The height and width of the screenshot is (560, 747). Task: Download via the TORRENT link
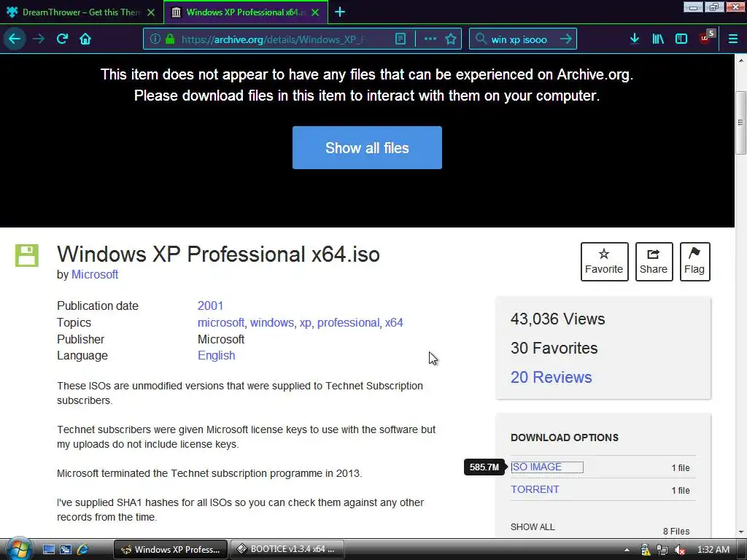(x=535, y=489)
